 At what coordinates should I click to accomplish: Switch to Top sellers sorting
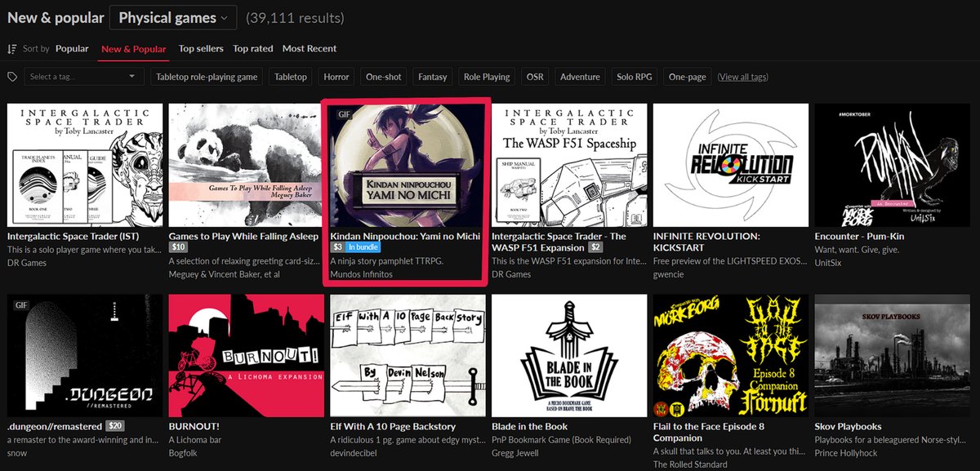coord(202,49)
